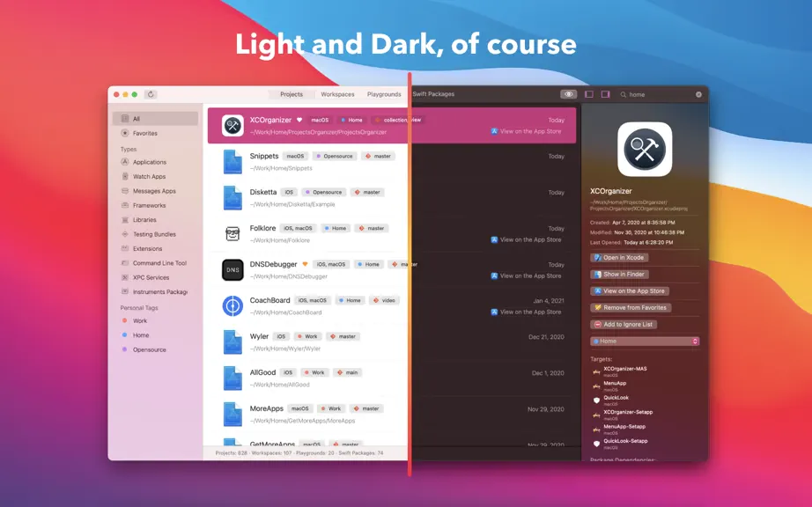Select All in the sidebar
Image resolution: width=812 pixels, height=507 pixels.
pos(155,119)
